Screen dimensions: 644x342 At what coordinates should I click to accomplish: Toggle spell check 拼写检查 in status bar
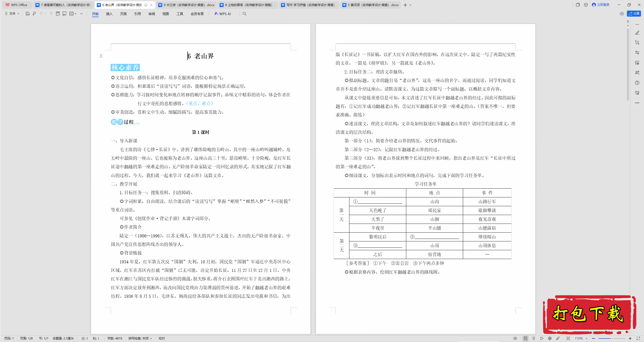tap(140, 338)
